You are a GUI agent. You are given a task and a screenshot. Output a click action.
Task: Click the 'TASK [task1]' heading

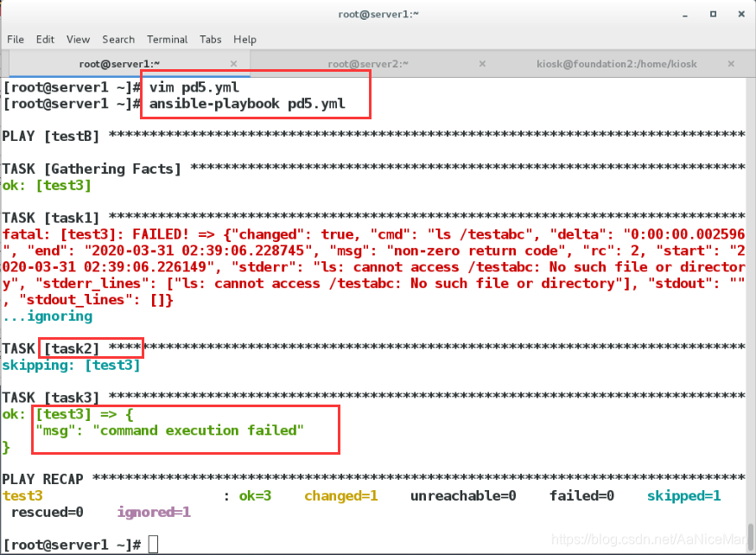point(51,218)
